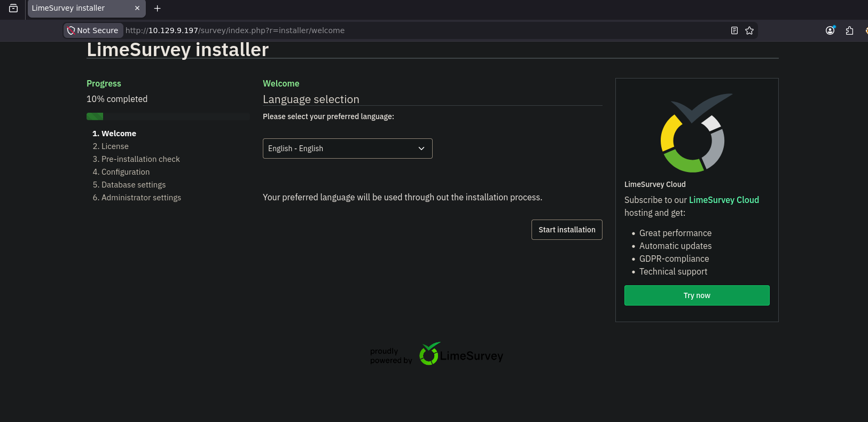Click the LimeSurvey installer heading
This screenshot has height=422, width=868.
click(177, 49)
